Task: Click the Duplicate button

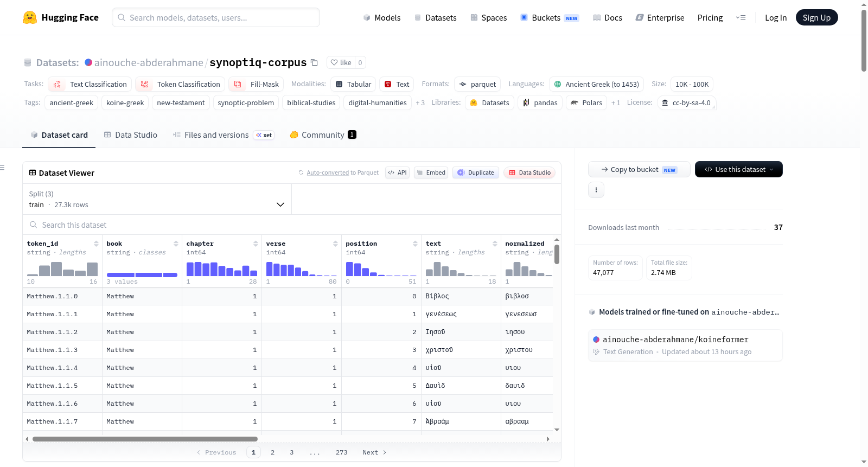Action: point(476,172)
